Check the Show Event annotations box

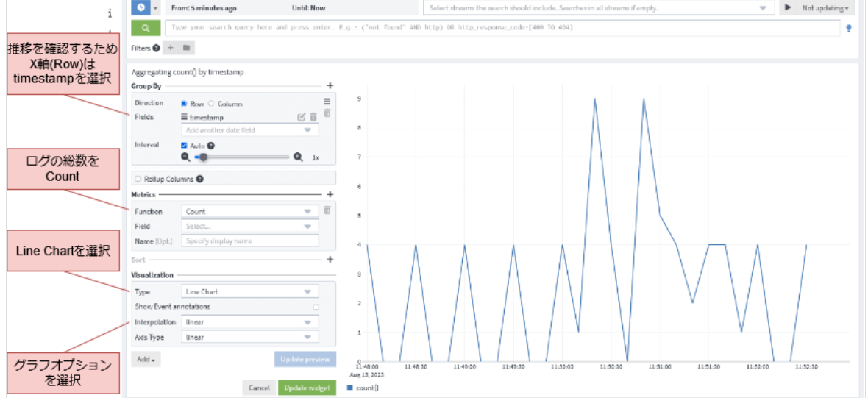[316, 307]
